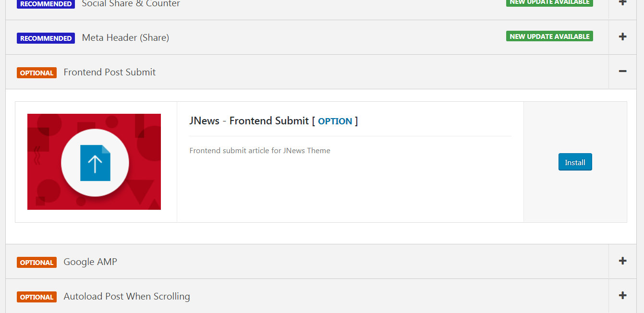Select the Autoload Post When Scrolling title

(127, 297)
